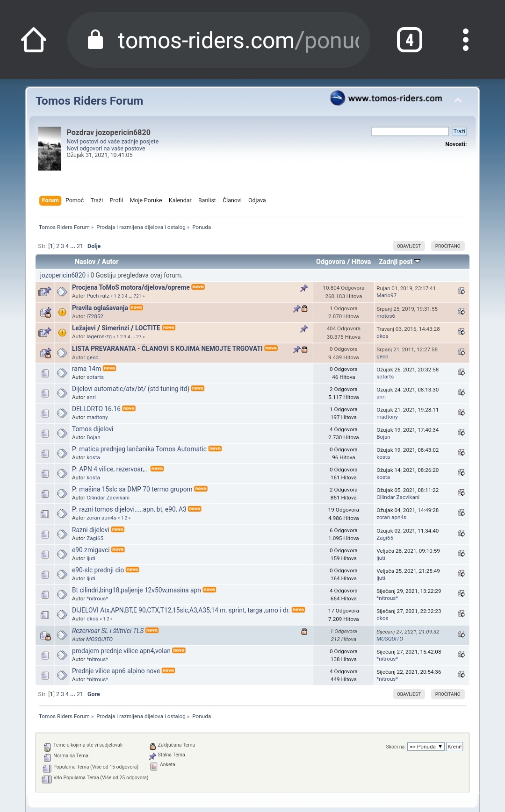Click last post icon in e90 zmigavci row
Image resolution: width=505 pixels, height=812 pixels.
(461, 554)
